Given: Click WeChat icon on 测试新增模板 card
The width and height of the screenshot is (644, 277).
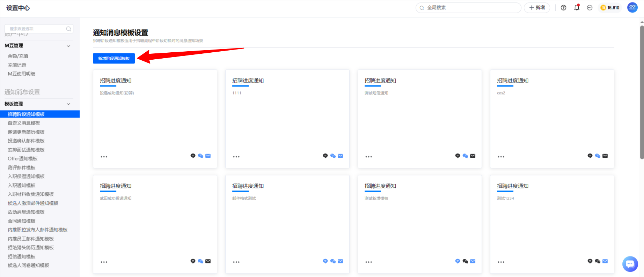Looking at the screenshot, I should [x=465, y=261].
